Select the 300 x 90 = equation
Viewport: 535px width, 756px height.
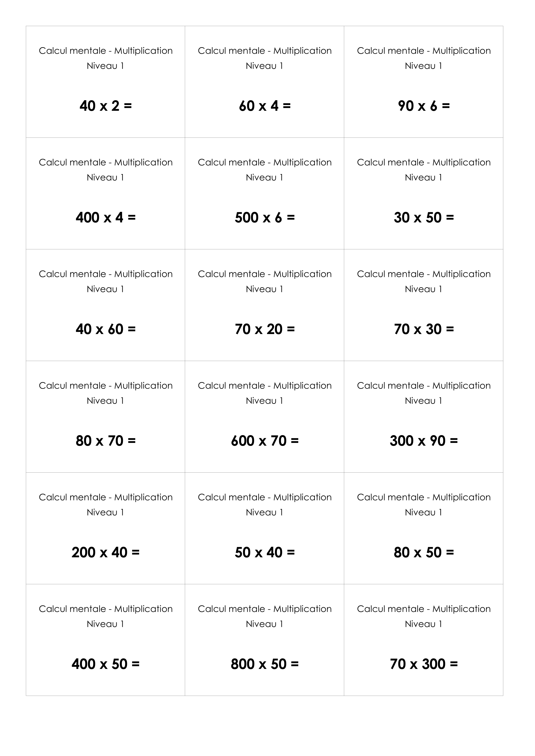tap(424, 441)
